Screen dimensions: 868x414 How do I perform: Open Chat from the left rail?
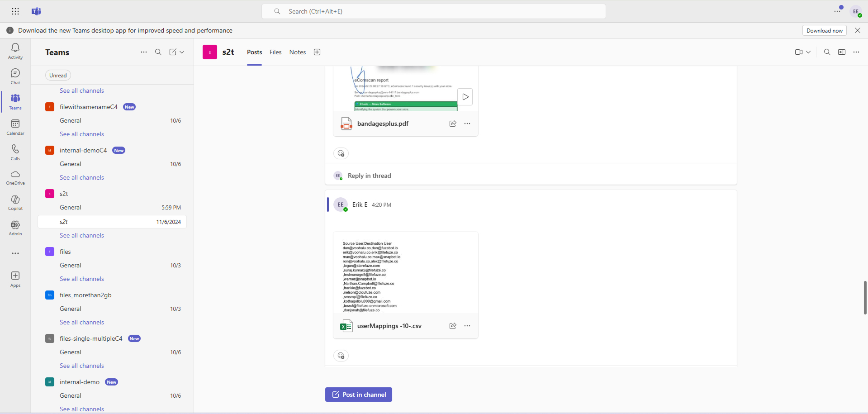click(x=15, y=76)
